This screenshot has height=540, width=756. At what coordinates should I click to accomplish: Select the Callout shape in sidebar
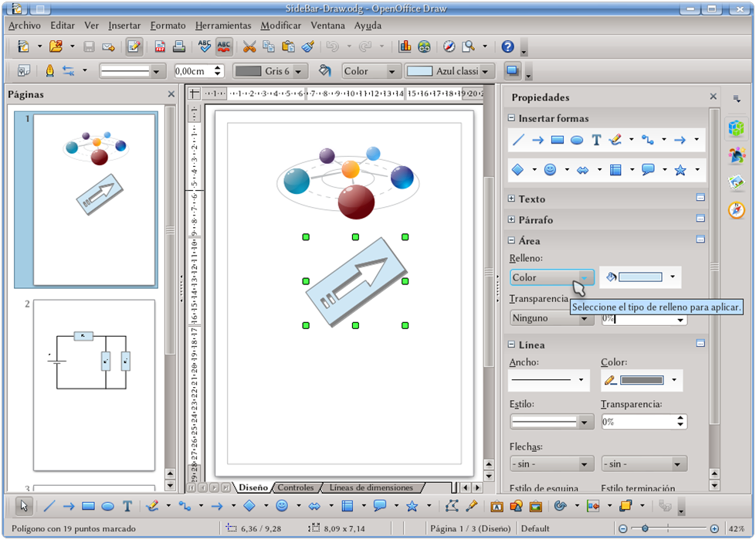pos(648,169)
